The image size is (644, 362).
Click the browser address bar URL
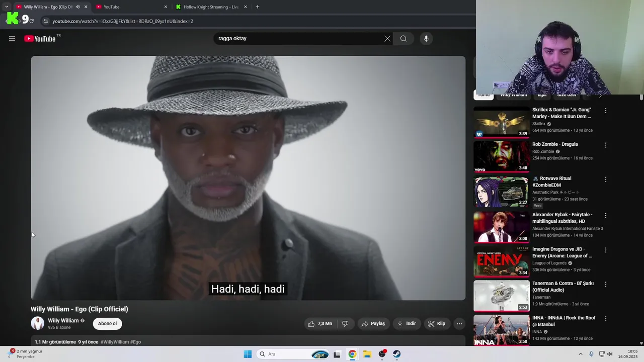(123, 21)
